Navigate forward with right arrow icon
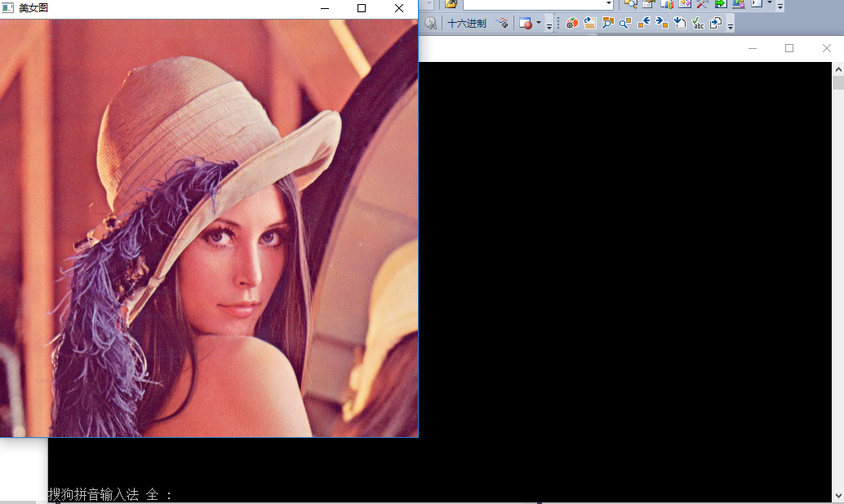The height and width of the screenshot is (504, 844). (x=661, y=23)
